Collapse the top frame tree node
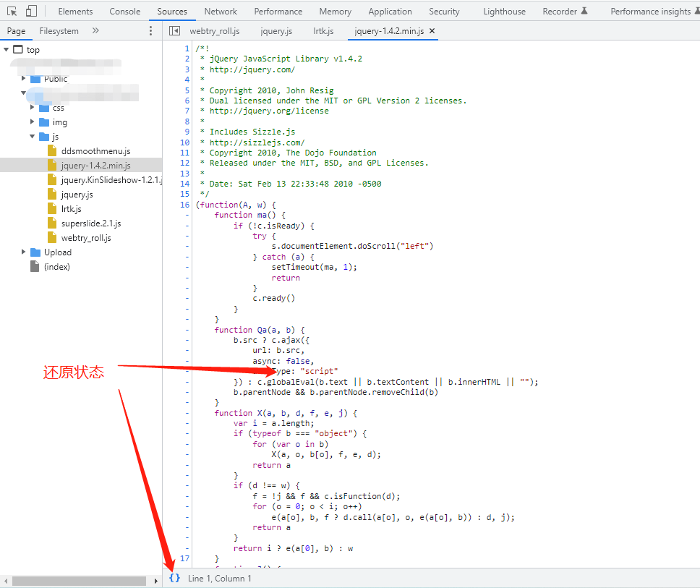 coord(7,50)
